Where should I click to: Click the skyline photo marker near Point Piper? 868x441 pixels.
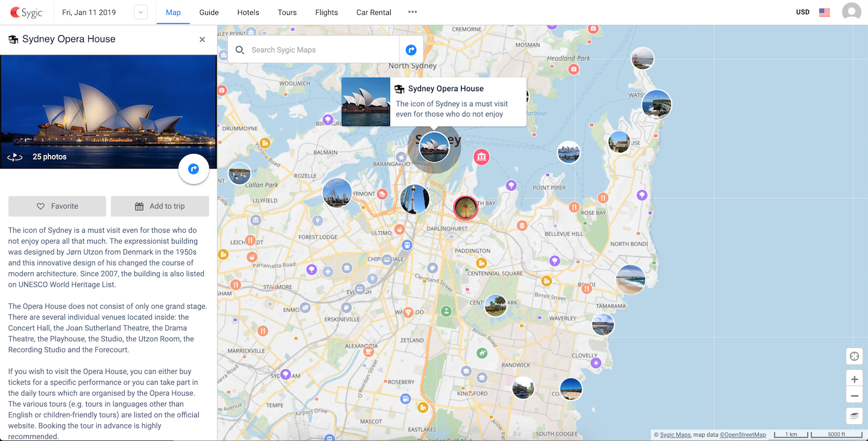[568, 152]
